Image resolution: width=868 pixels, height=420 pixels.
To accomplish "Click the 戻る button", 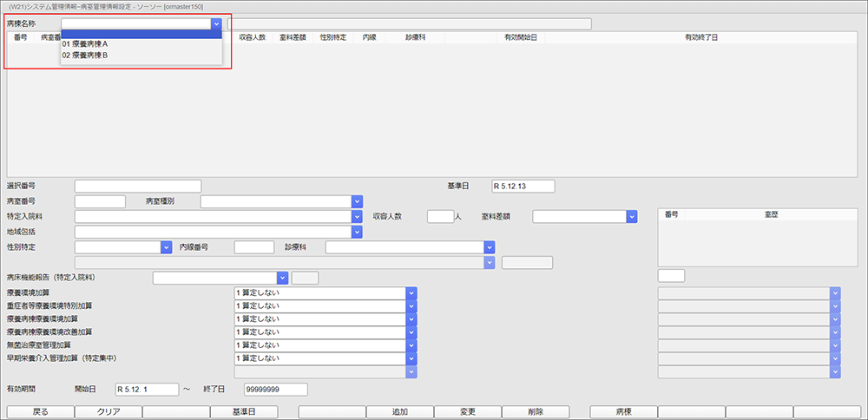I will (40, 411).
